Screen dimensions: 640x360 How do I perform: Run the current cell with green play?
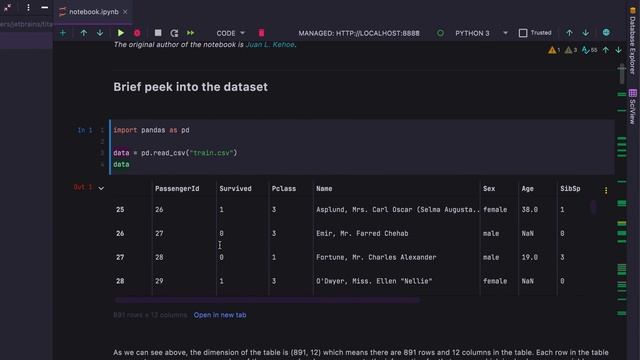pyautogui.click(x=120, y=33)
